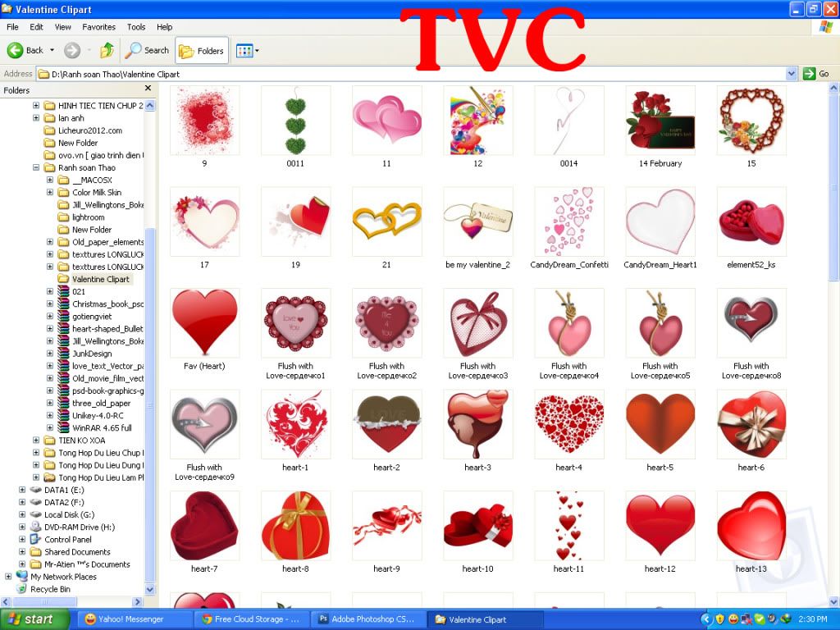Toggle the Folders pane button

(x=202, y=50)
